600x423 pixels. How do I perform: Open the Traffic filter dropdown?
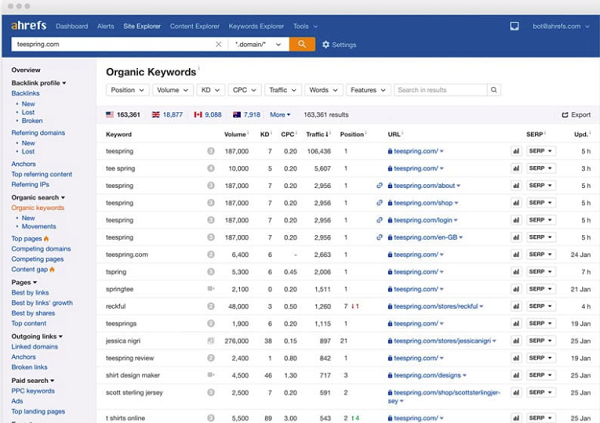pos(283,90)
